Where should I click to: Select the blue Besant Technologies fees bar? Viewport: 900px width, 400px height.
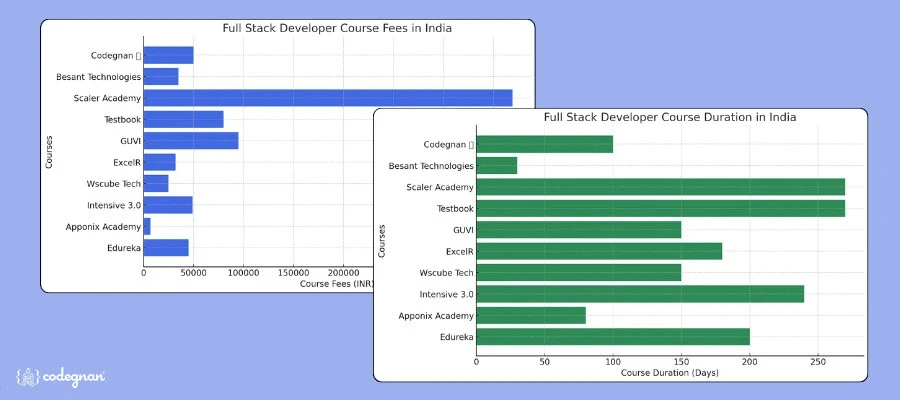point(161,77)
